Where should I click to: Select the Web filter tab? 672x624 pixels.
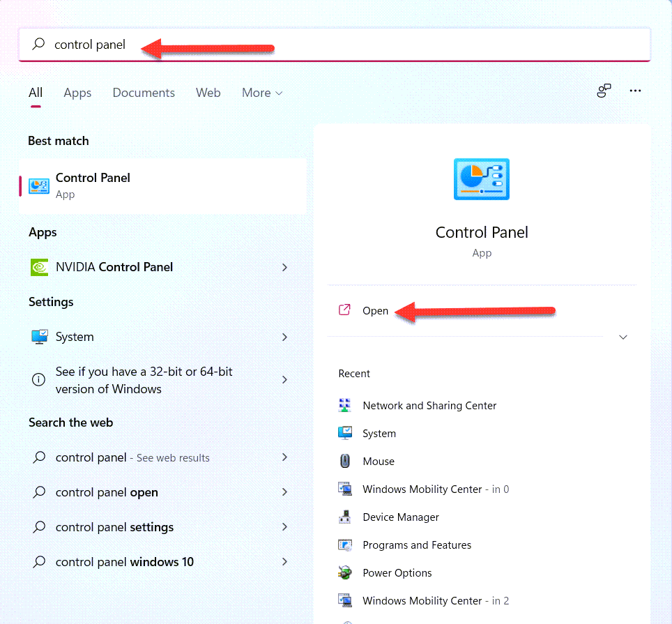pyautogui.click(x=208, y=93)
